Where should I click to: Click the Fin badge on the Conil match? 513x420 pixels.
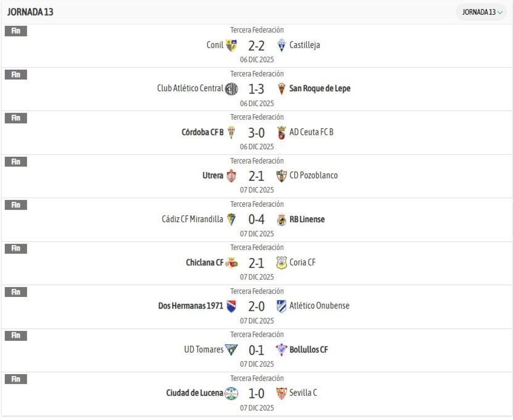pyautogui.click(x=15, y=31)
